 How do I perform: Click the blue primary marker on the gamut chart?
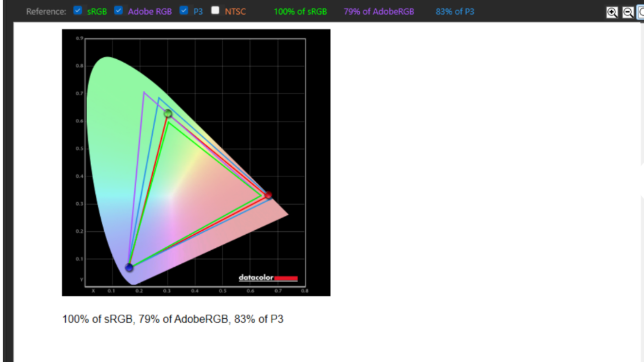[129, 267]
